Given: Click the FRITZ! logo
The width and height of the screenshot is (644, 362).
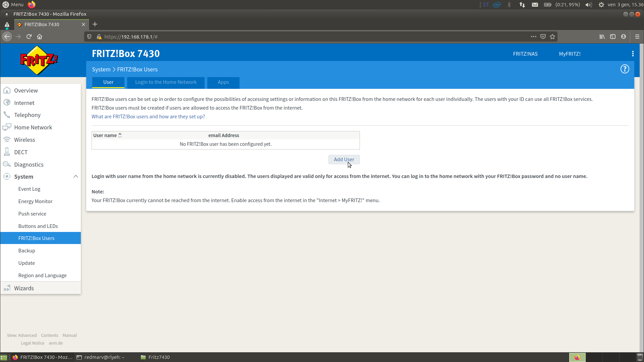Looking at the screenshot, I should 39,60.
